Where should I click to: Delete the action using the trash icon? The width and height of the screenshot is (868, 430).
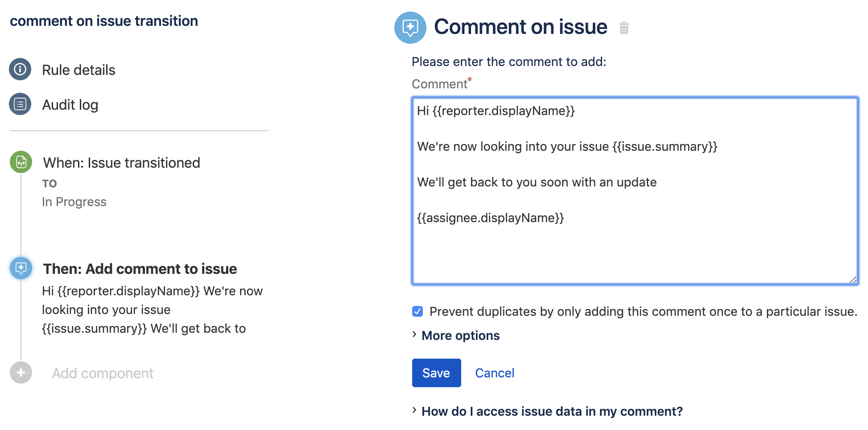coord(624,28)
